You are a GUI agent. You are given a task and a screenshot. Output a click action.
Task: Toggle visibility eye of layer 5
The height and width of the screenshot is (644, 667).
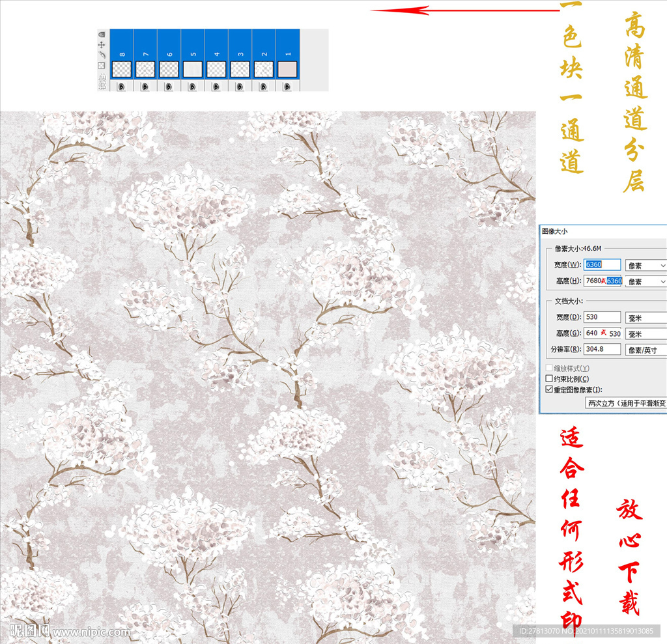coord(193,87)
